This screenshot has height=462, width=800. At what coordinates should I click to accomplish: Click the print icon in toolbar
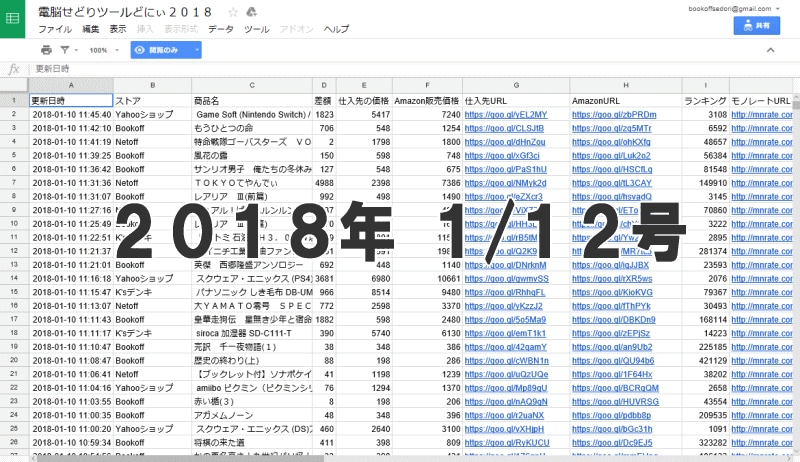pyautogui.click(x=46, y=50)
